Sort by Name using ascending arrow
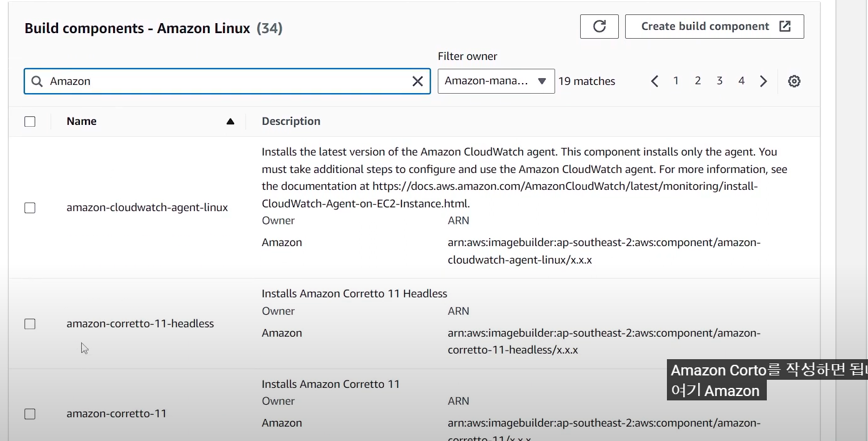Viewport: 868px width, 441px height. (x=230, y=121)
